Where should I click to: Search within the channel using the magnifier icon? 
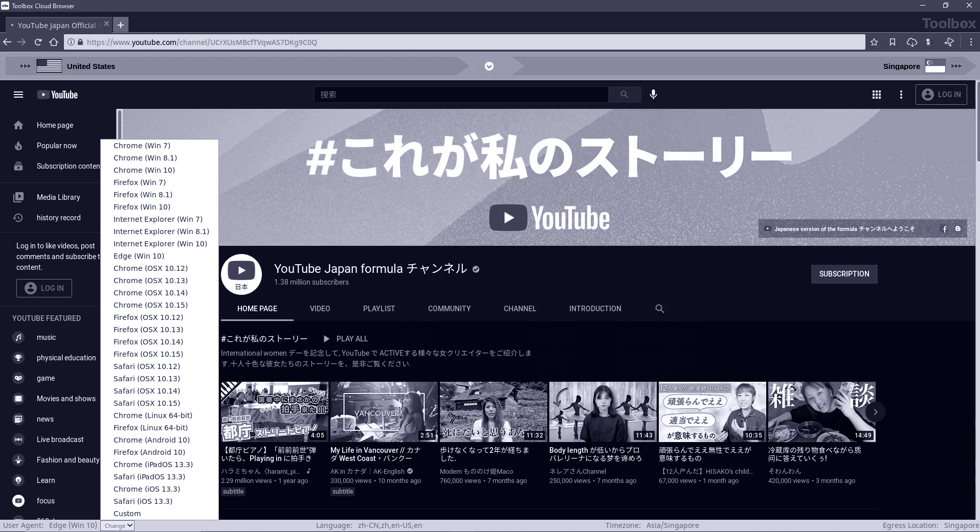[660, 309]
